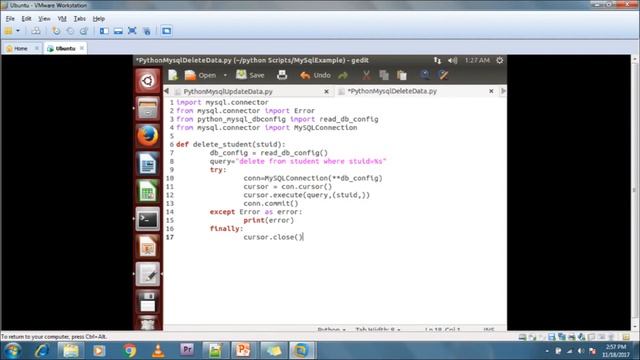Switch to PythonMysqlUpdateData.py tab
640x360 pixels.
(228, 91)
